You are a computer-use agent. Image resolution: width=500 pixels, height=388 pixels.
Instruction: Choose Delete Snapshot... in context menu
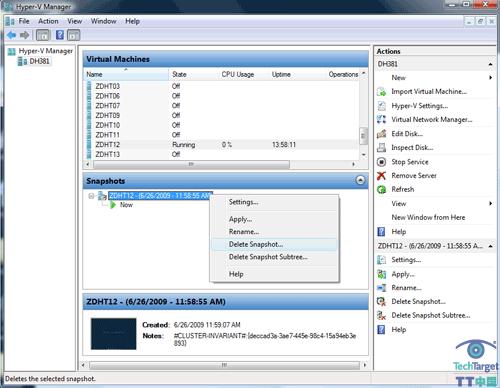(x=274, y=244)
